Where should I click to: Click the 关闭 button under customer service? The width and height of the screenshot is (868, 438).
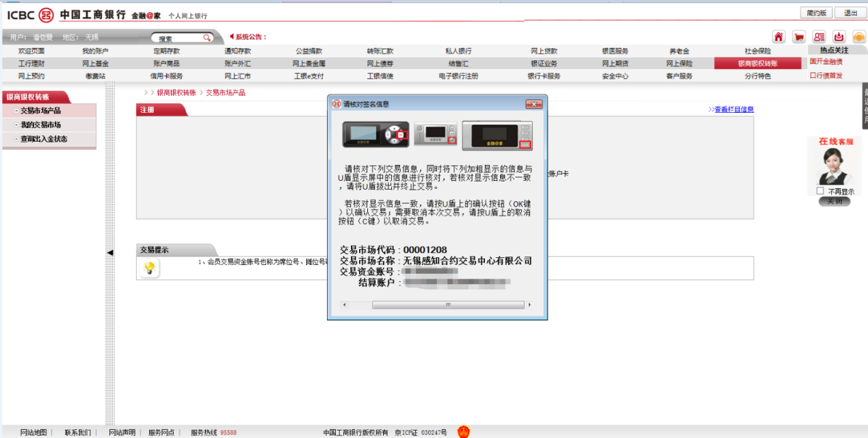pyautogui.click(x=834, y=202)
